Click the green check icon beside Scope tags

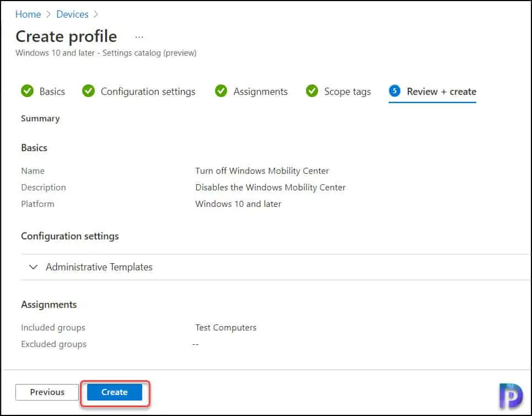coord(312,91)
